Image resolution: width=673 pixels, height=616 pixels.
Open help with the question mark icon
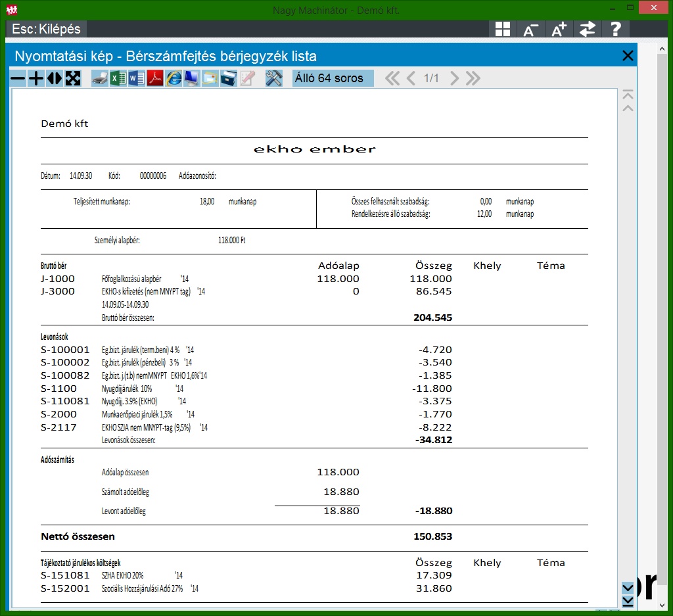coord(615,30)
